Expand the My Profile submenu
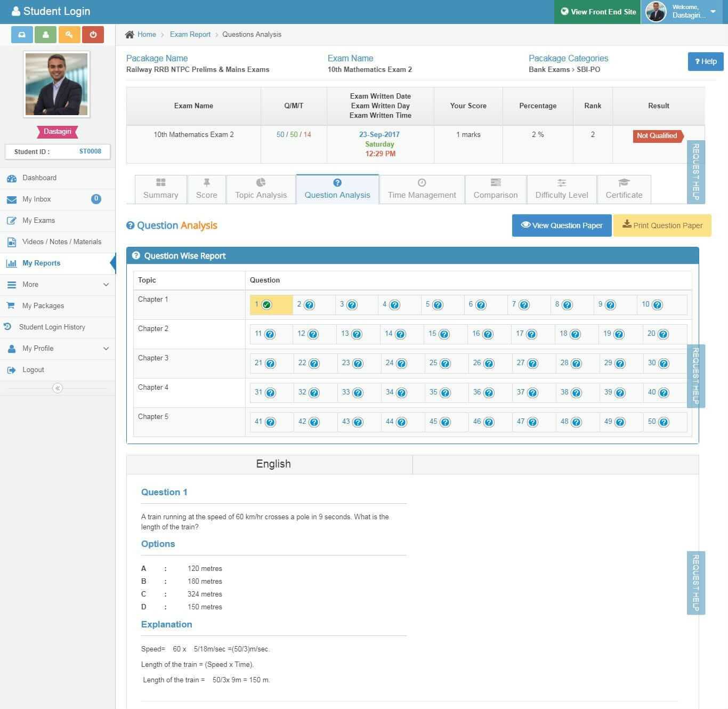 click(58, 349)
